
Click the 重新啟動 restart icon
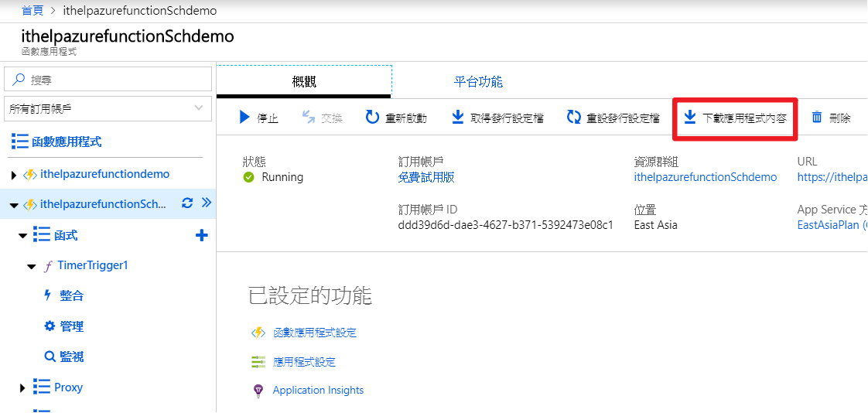point(373,118)
